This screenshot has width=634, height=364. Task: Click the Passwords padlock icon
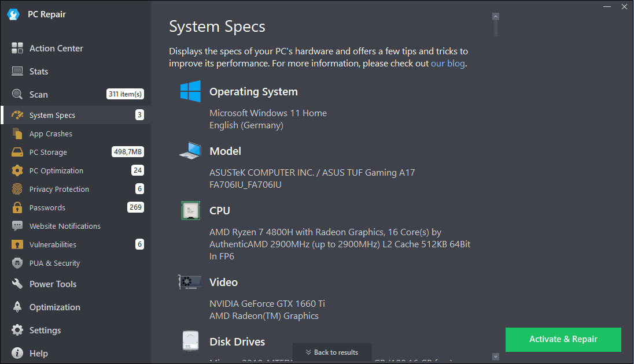17,207
